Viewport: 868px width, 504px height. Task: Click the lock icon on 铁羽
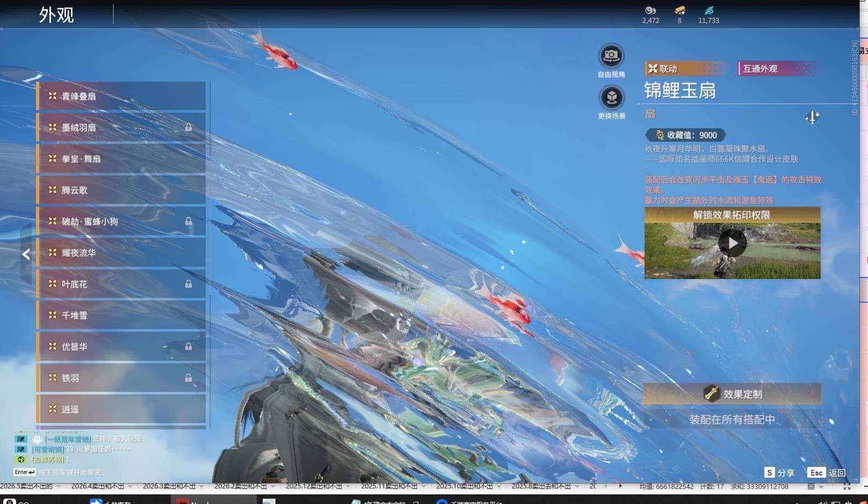point(189,378)
